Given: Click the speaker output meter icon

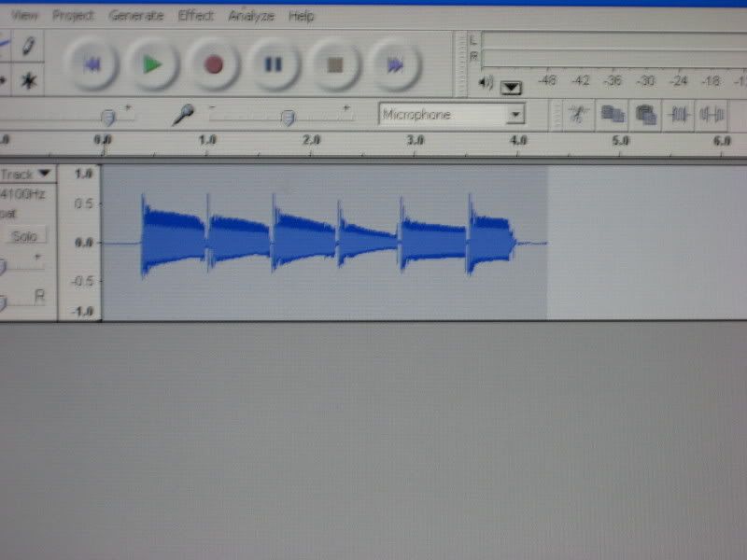Looking at the screenshot, I should 486,83.
